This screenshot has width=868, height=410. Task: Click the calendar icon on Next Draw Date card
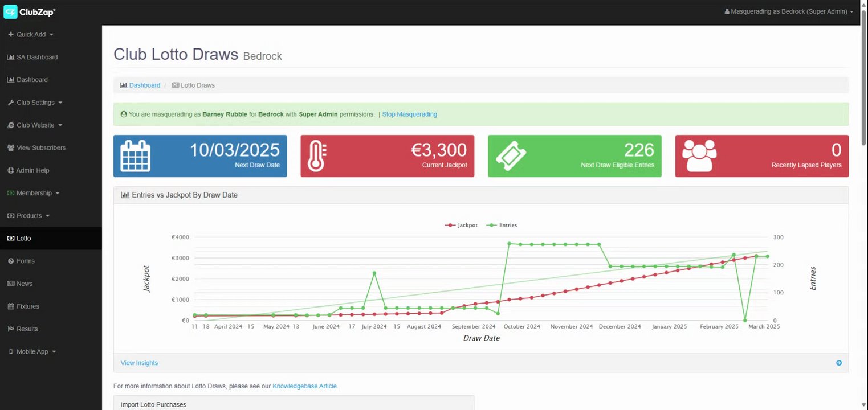pos(136,156)
